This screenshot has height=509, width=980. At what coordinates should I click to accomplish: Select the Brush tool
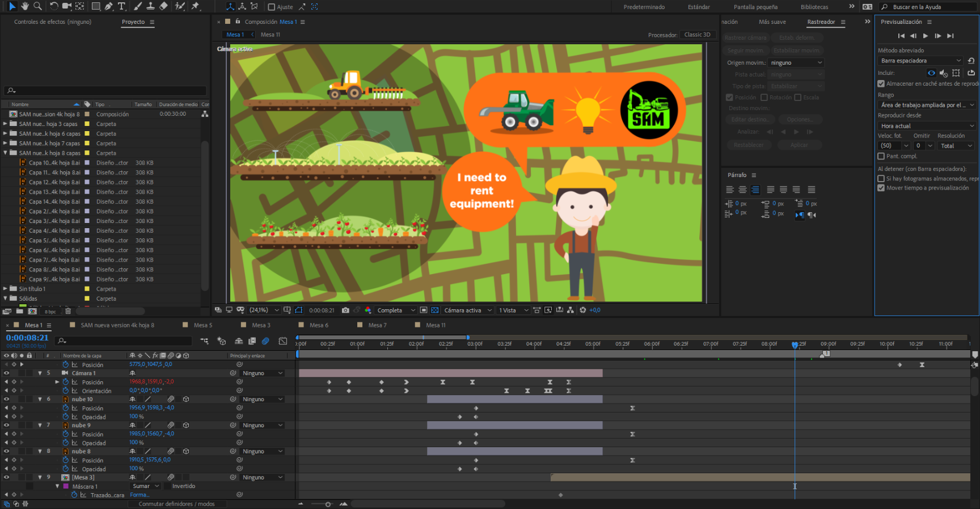(138, 6)
